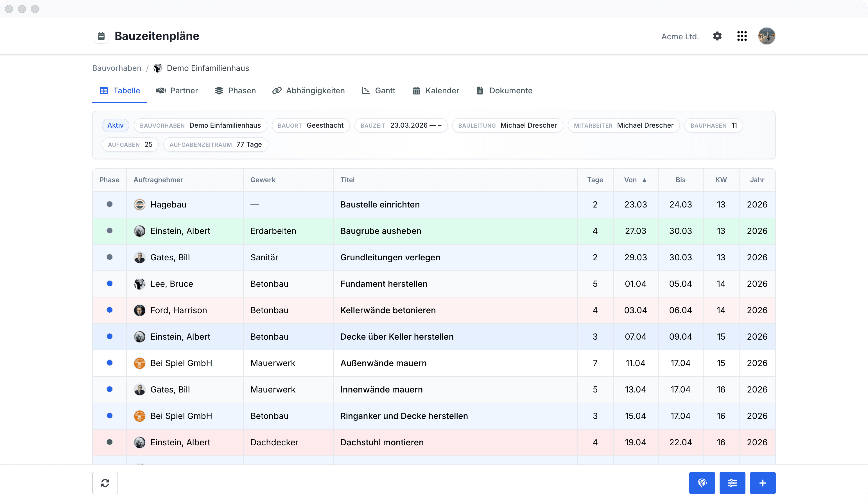The width and height of the screenshot is (868, 501).
Task: Sort by the Gewerk column header
Action: pos(263,180)
